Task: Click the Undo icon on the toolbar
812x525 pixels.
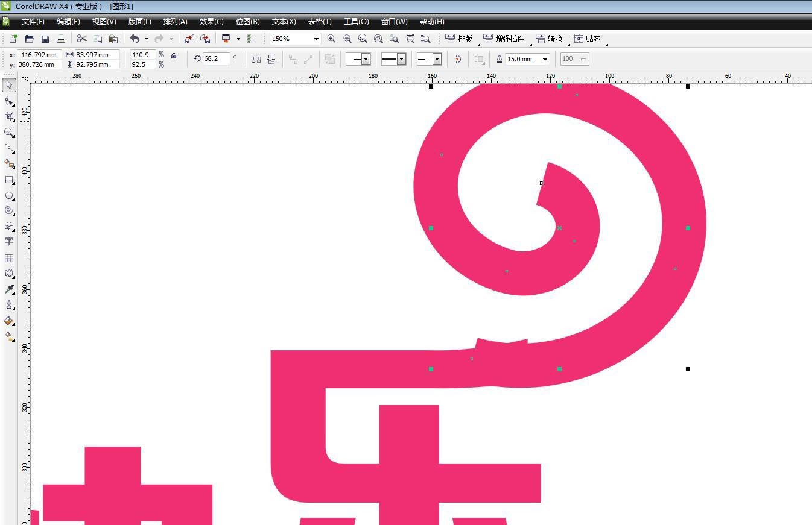Action: (134, 39)
